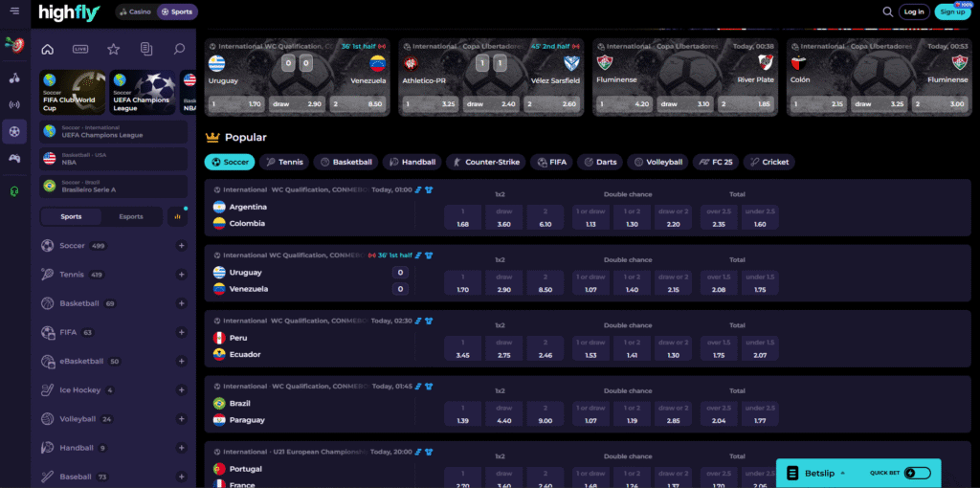The image size is (980, 488).
Task: Select the soccer ball sports icon in left rail
Action: point(14,132)
